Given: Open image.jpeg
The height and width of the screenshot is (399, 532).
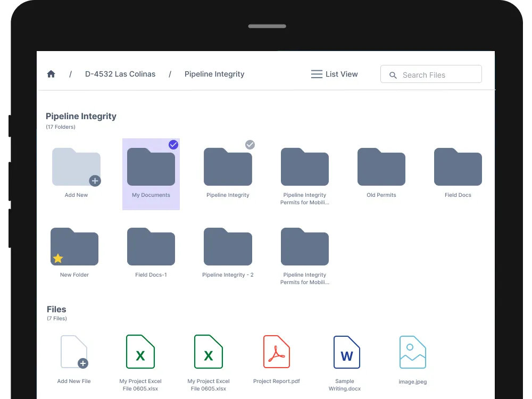Looking at the screenshot, I should pos(412,352).
